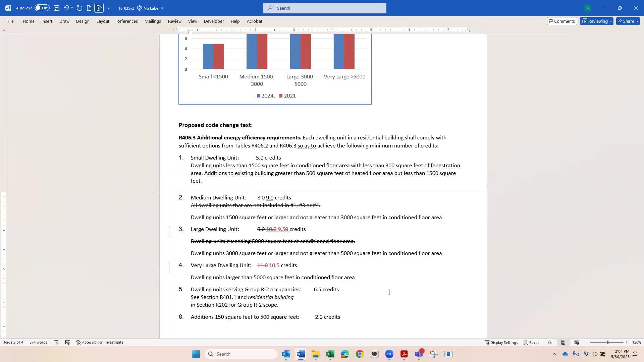
Task: Open the Design tab
Action: (x=83, y=21)
